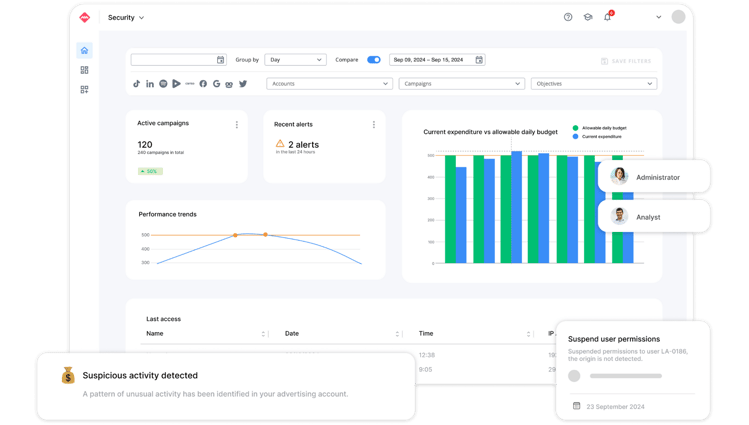The image size is (749, 425).
Task: Click the 12:38 time cell
Action: tap(427, 355)
